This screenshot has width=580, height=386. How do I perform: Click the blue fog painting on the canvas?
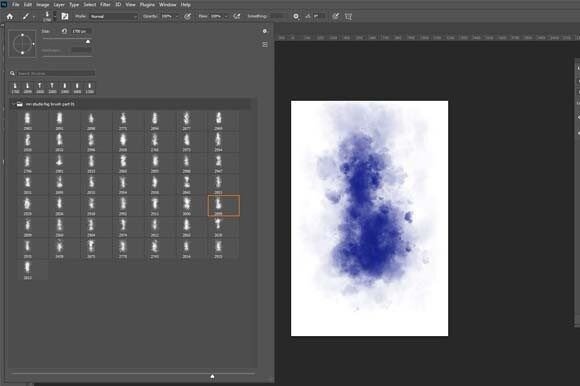[370, 218]
